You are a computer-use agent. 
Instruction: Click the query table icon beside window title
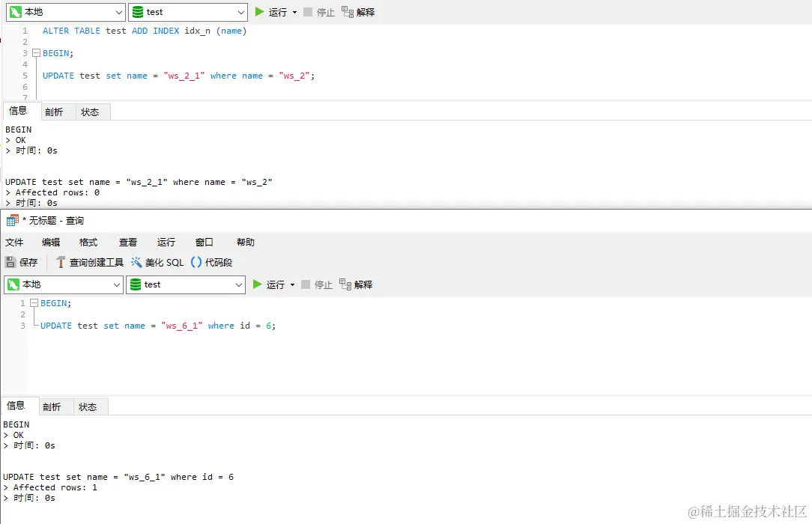[13, 221]
